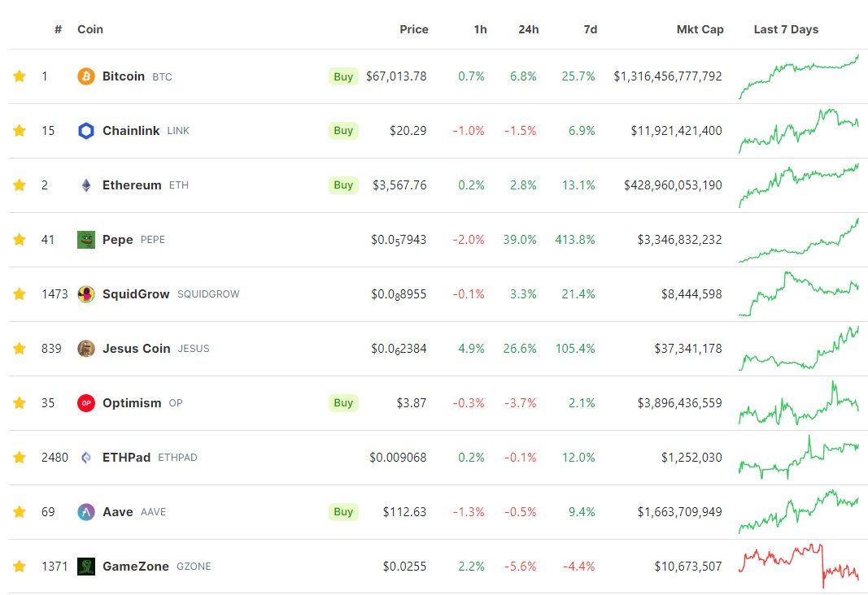Open Chainlink's 7-day sparkline chart

click(x=799, y=131)
